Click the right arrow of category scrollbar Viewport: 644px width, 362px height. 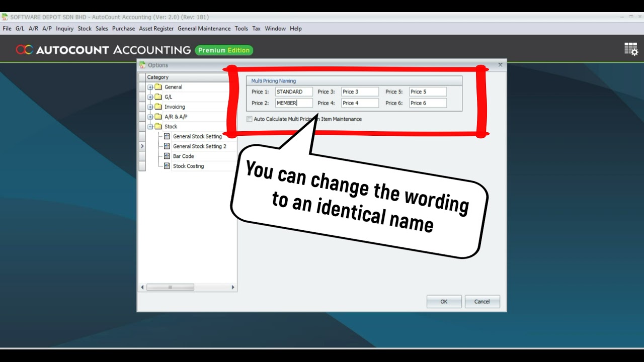[232, 288]
